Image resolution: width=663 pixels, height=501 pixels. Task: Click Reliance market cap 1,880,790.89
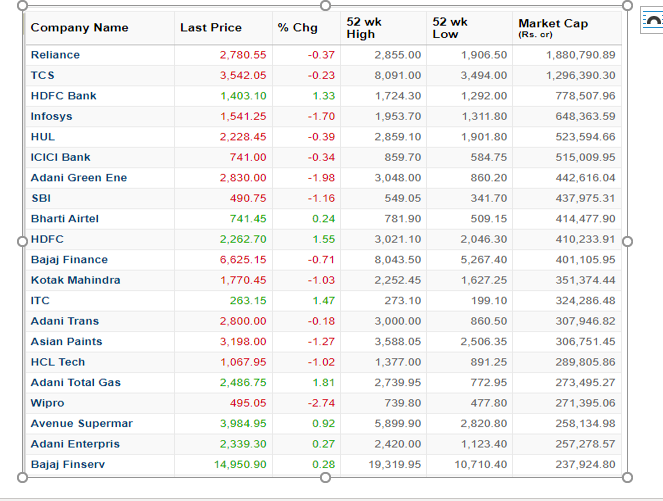point(581,55)
